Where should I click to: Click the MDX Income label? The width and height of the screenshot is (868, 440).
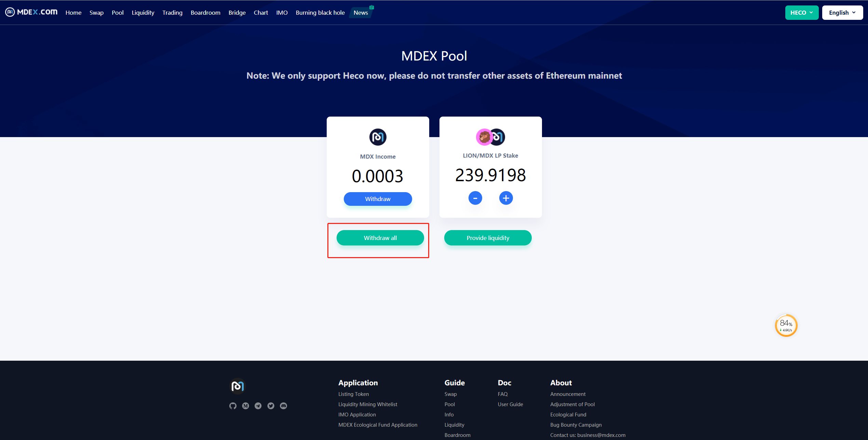[378, 157]
